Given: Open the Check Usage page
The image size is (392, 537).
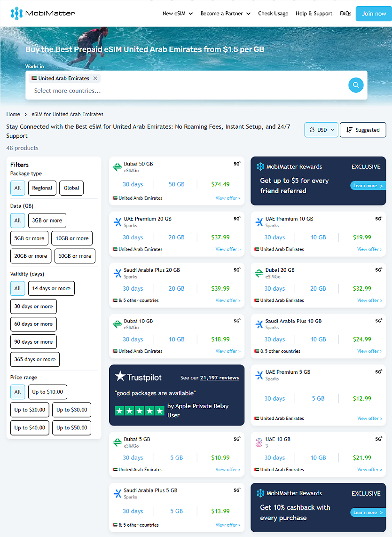Looking at the screenshot, I should tap(273, 14).
